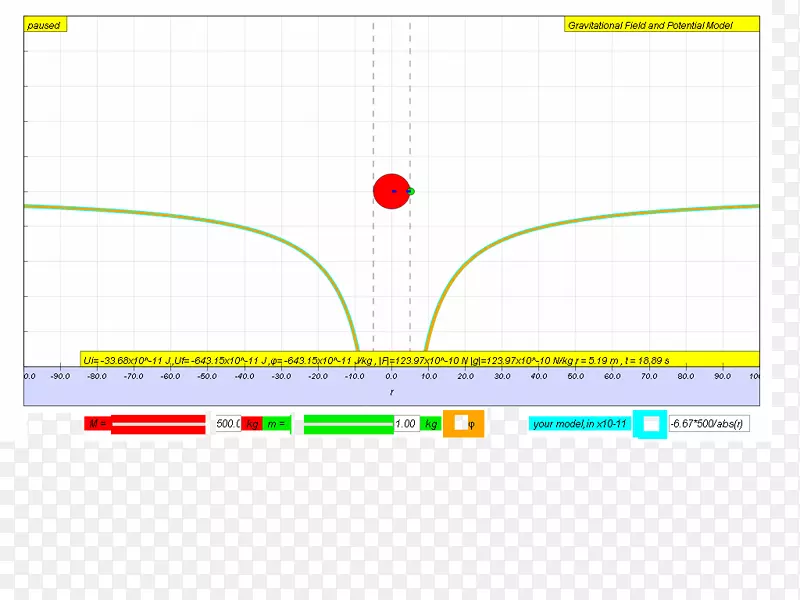Click the m value field showing 1.00

[x=406, y=424]
